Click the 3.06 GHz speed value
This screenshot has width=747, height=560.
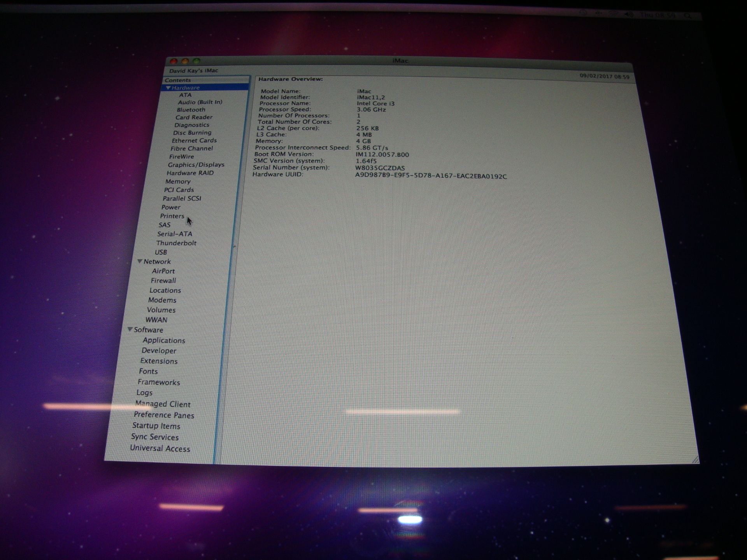(371, 110)
